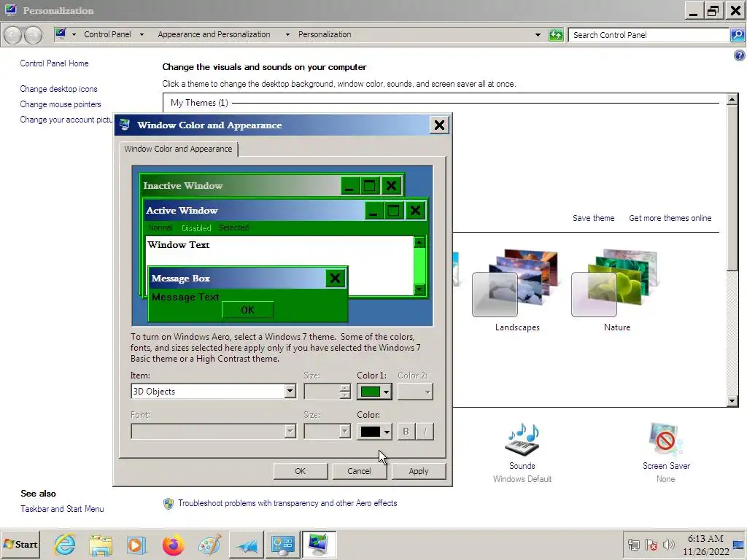This screenshot has width=747, height=560.
Task: Click the Action Center flag tray icon
Action: click(651, 544)
